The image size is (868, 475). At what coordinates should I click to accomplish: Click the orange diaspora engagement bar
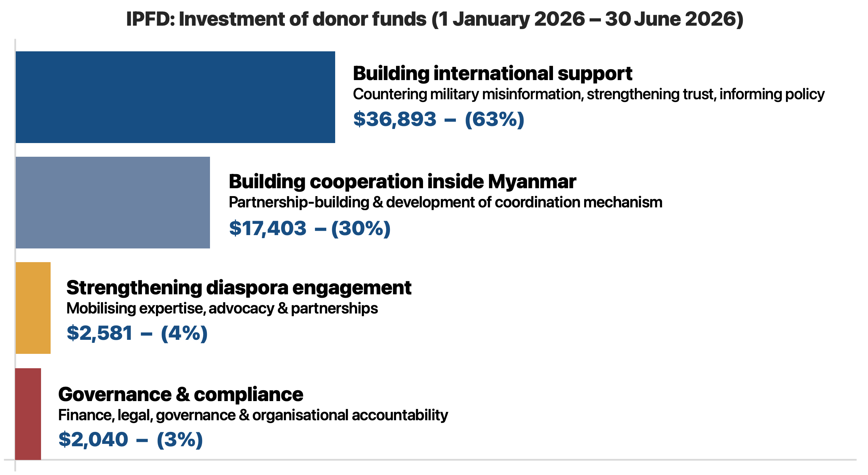[x=33, y=308]
